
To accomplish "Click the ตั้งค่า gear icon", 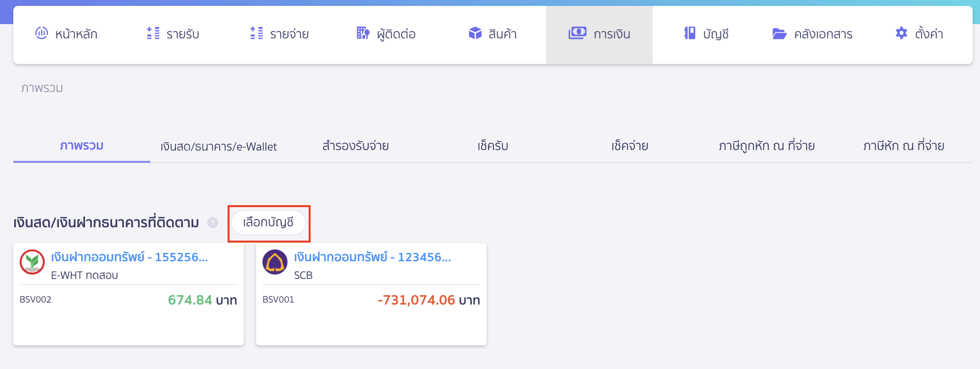I will click(x=901, y=33).
